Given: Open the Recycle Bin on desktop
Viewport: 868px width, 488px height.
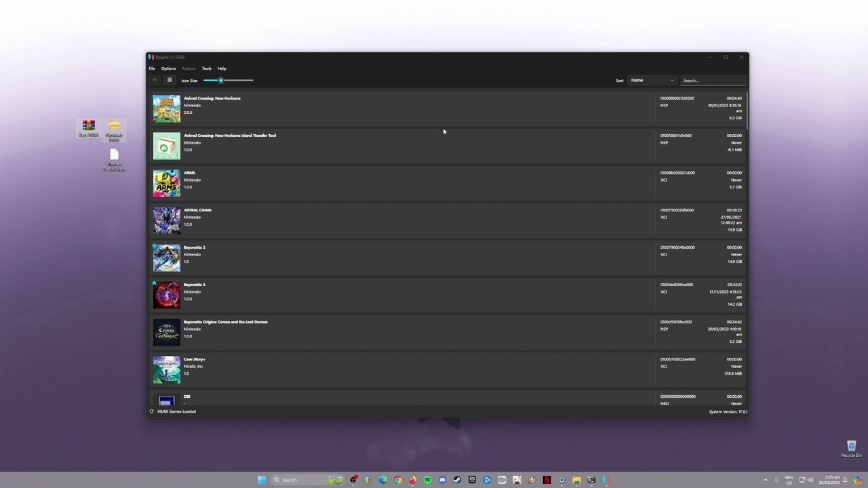Looking at the screenshot, I should click(851, 449).
